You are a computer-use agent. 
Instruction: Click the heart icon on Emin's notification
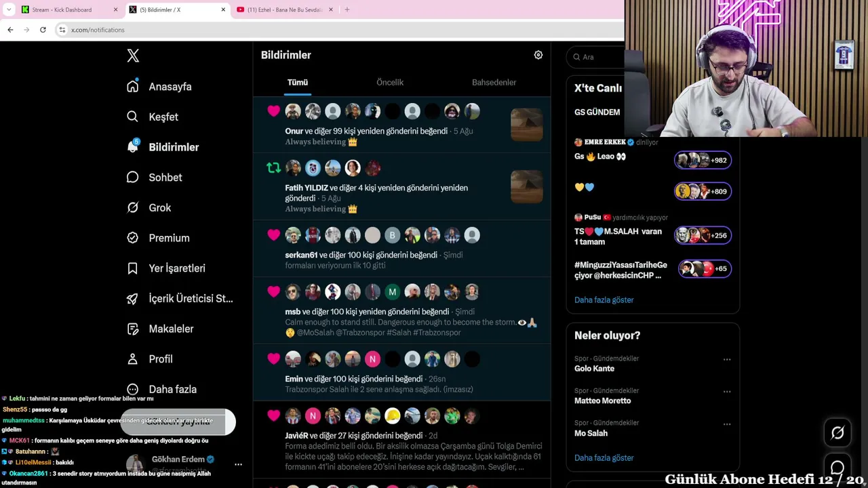click(x=273, y=359)
